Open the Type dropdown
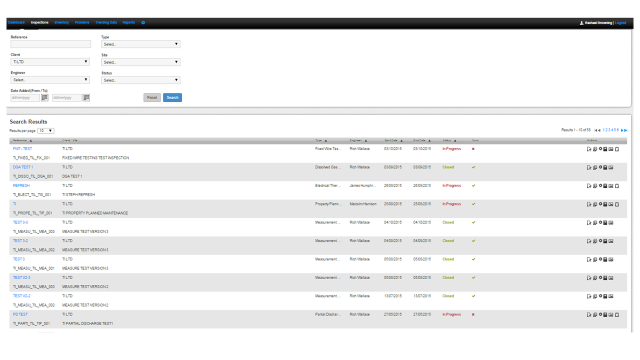The image size is (640, 360). (140, 44)
